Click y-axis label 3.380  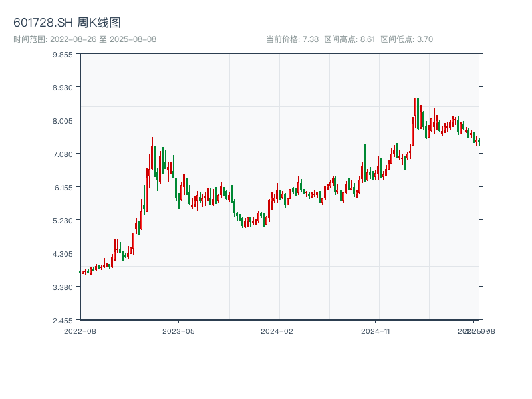[x=63, y=287]
